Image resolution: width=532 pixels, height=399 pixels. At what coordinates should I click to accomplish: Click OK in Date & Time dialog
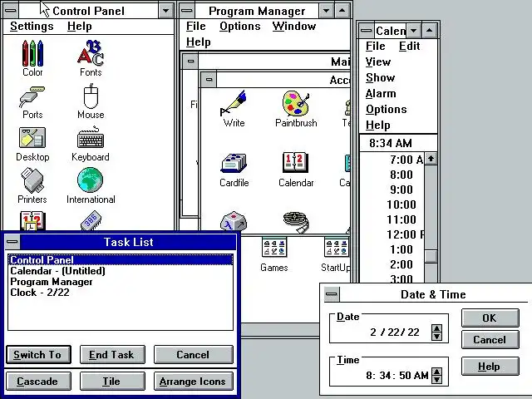click(x=490, y=318)
